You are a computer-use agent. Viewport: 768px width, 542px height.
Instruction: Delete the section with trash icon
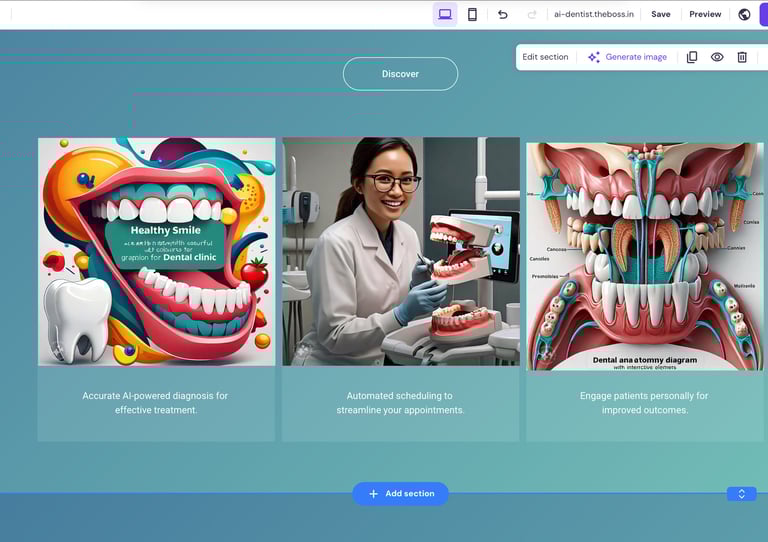tap(742, 57)
